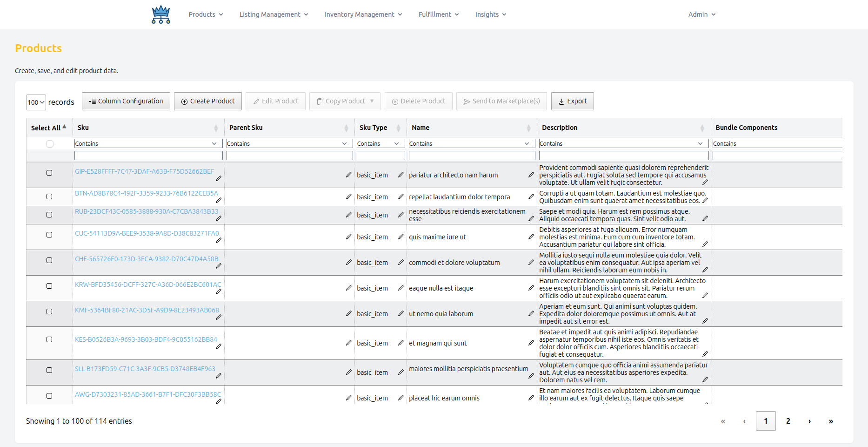Open Parent Sku filter Contains dropdown
Screen dimensions: 868x447
(x=289, y=143)
